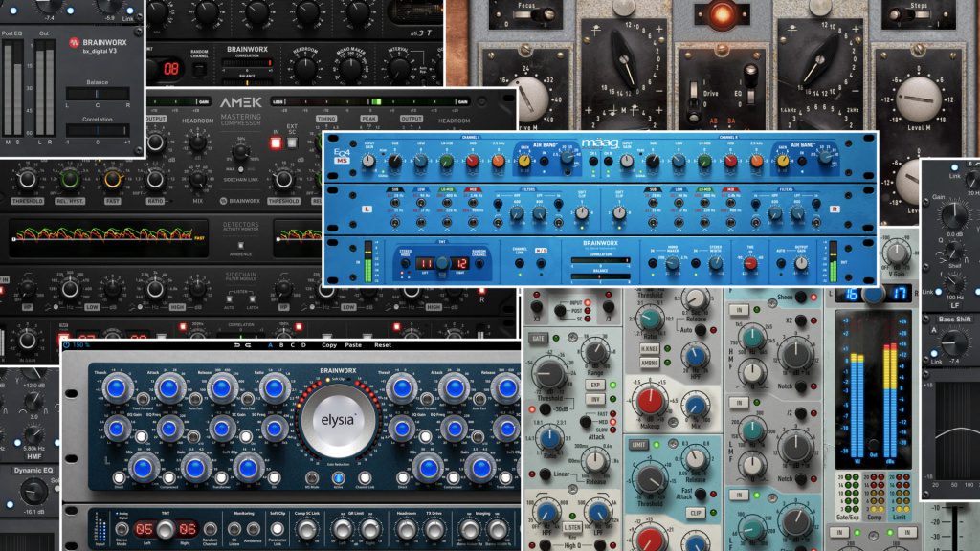Click left channel SC Freq knob on elysia
The width and height of the screenshot is (980, 551).
(x=274, y=430)
